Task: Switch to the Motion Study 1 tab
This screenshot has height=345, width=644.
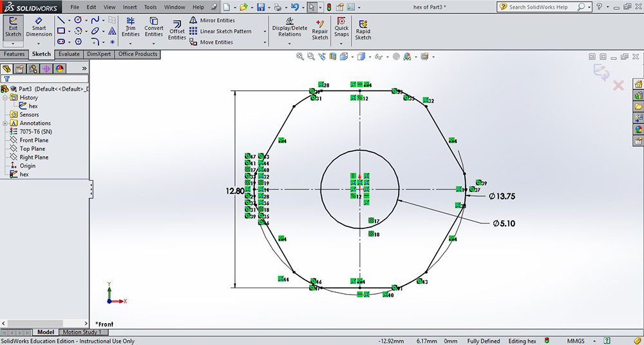Action: tap(81, 332)
